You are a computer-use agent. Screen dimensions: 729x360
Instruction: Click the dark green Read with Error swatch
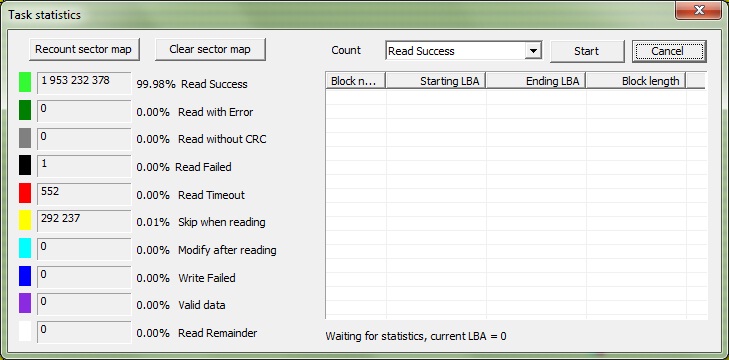coord(25,110)
